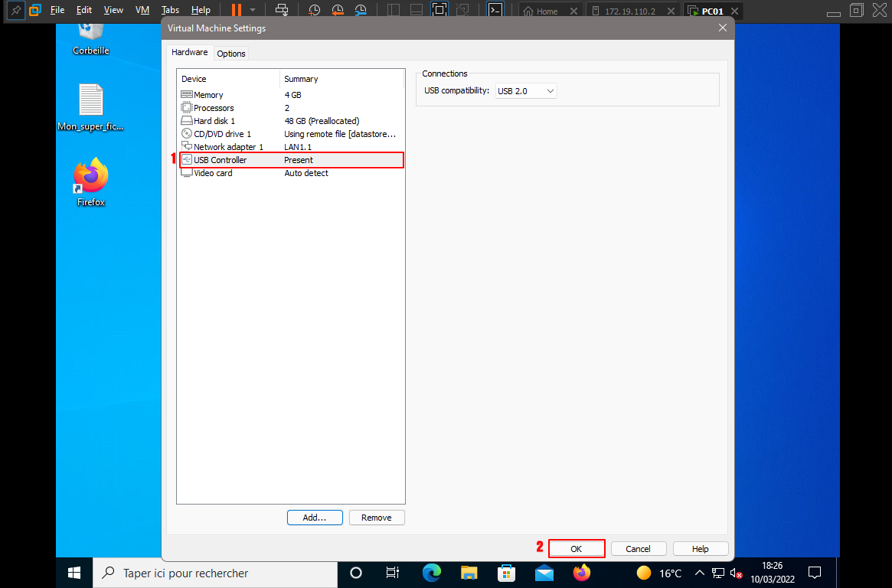Click the pause/suspend VM icon in toolbar
The width and height of the screenshot is (892, 588).
click(236, 11)
